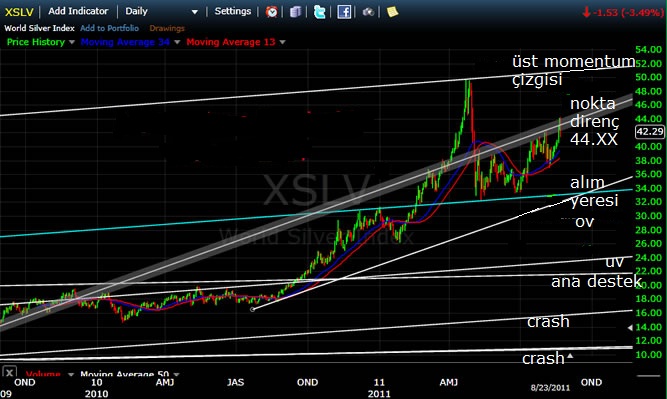
Task: Select the Price History legend label
Action: 36,42
